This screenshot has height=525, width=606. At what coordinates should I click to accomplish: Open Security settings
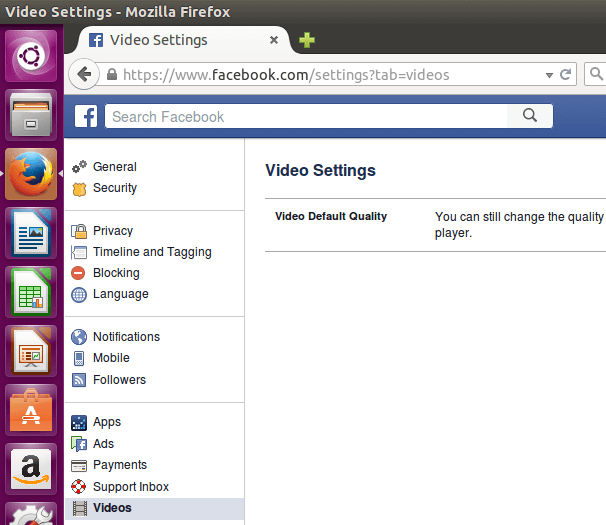[115, 188]
